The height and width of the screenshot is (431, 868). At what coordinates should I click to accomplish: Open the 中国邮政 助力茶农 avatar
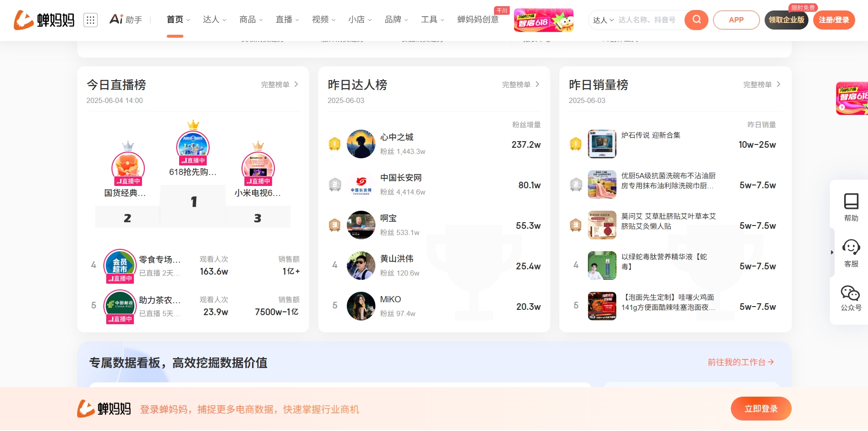click(x=120, y=306)
